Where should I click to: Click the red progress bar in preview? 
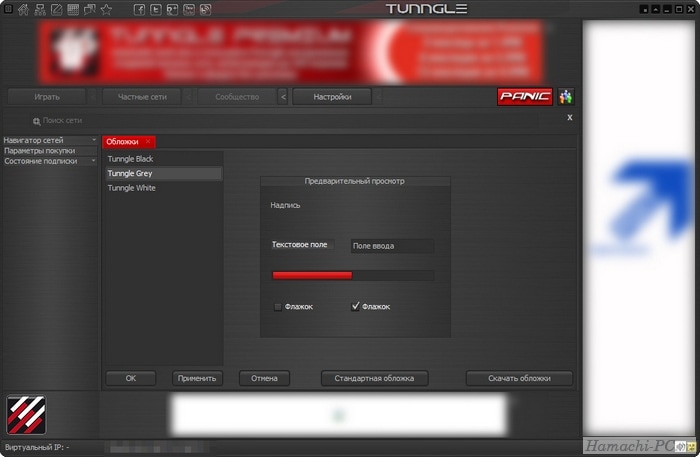pos(353,275)
